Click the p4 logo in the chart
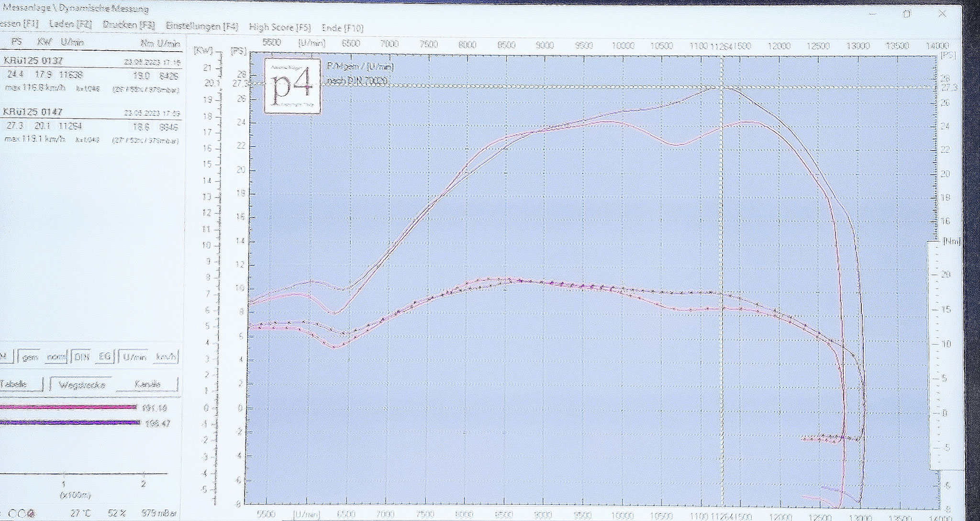 [x=292, y=86]
